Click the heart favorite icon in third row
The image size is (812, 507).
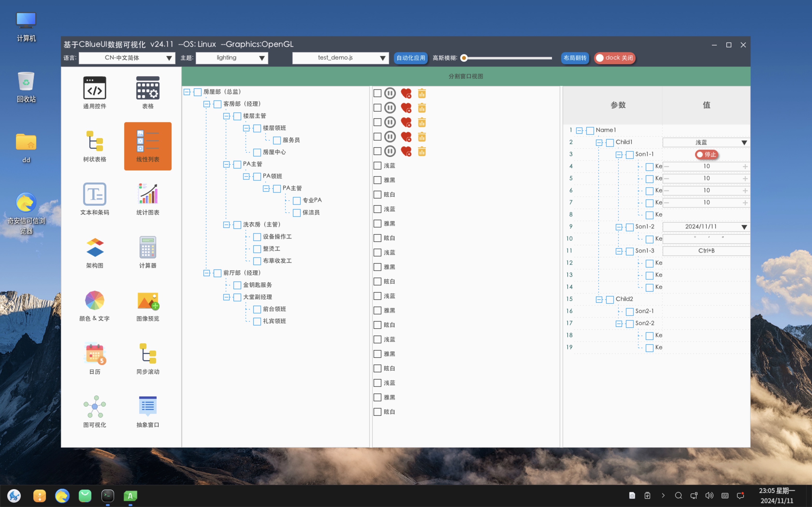[406, 122]
